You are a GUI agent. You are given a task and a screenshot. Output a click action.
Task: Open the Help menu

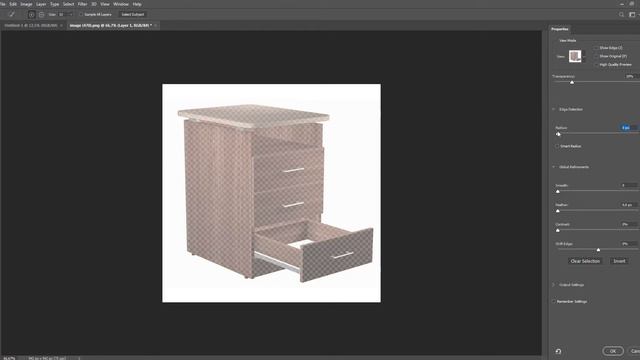[137, 4]
